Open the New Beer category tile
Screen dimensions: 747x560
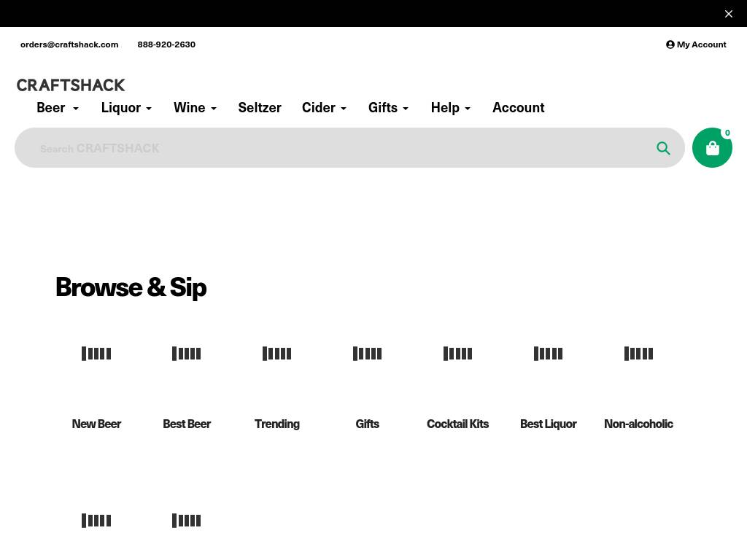pyautogui.click(x=96, y=423)
